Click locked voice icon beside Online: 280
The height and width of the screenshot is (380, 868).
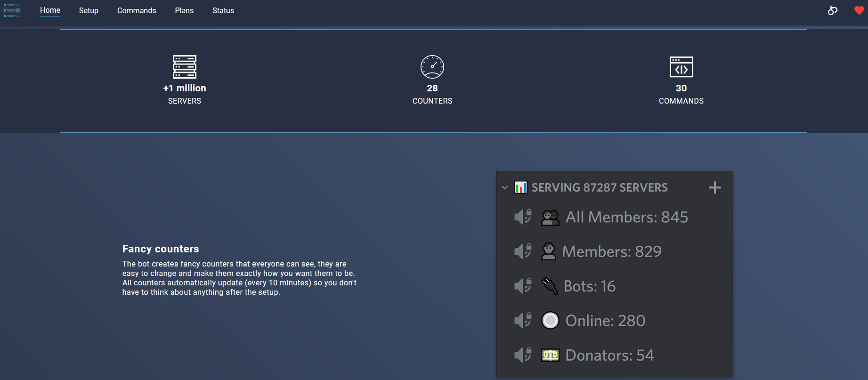523,321
